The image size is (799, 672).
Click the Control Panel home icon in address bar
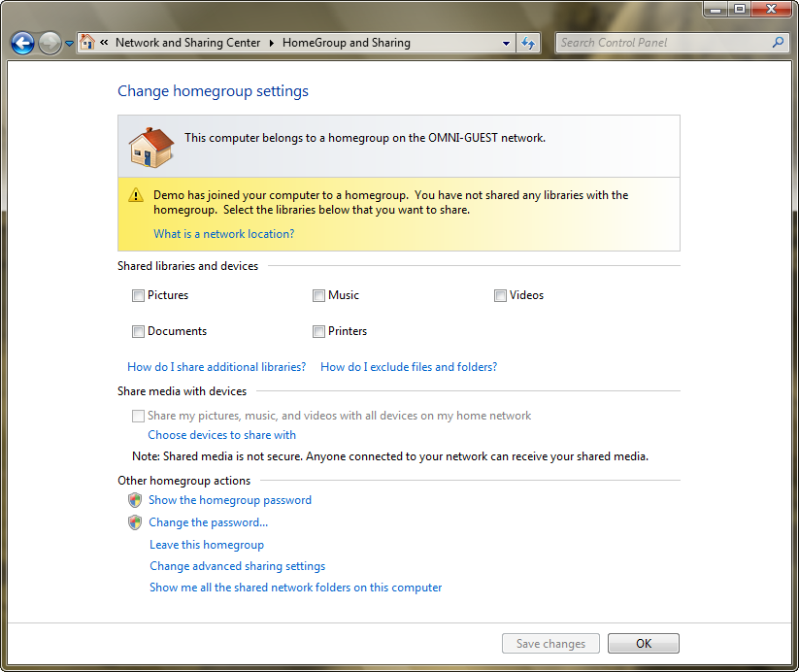87,42
